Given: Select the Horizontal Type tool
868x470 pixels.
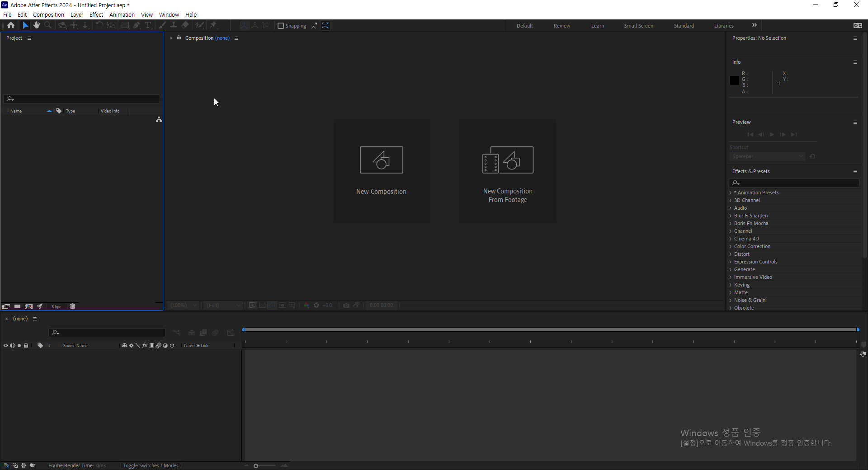Looking at the screenshot, I should tap(148, 25).
